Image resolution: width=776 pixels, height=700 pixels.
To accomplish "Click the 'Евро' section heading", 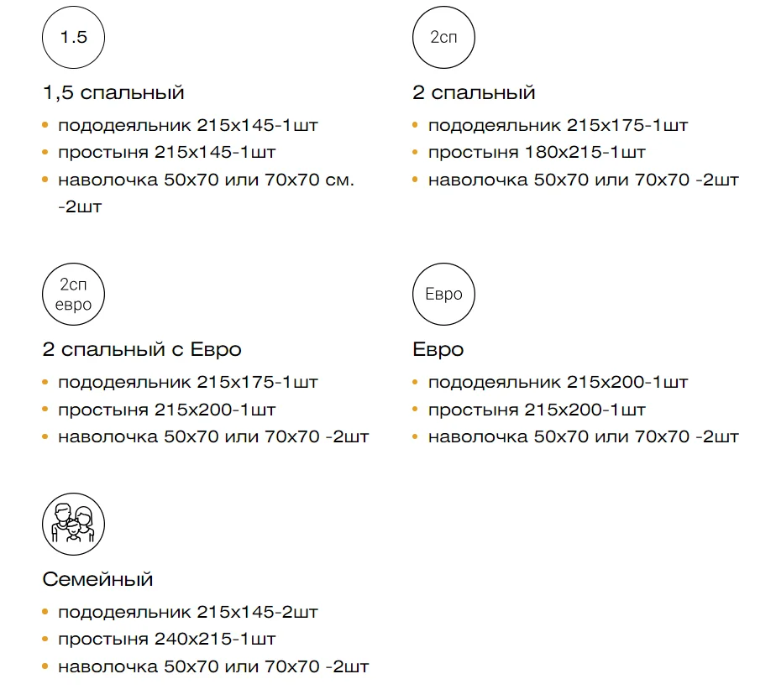I will point(438,349).
